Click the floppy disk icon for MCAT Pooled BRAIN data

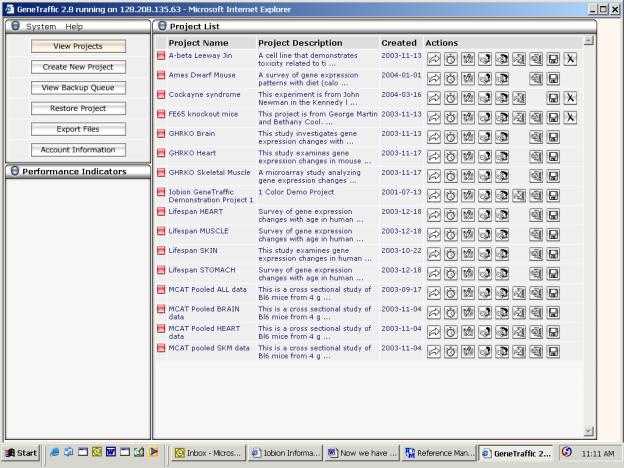pyautogui.click(x=553, y=312)
